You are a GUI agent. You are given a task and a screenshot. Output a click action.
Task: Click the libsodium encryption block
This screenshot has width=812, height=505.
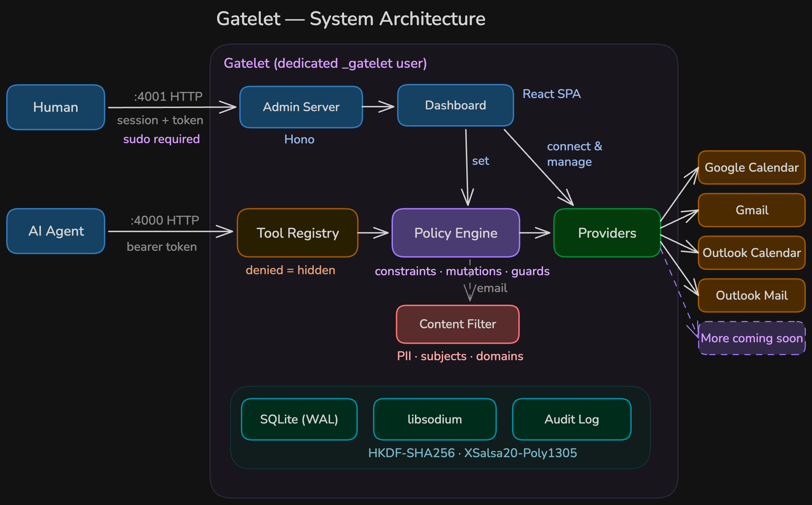coord(434,419)
